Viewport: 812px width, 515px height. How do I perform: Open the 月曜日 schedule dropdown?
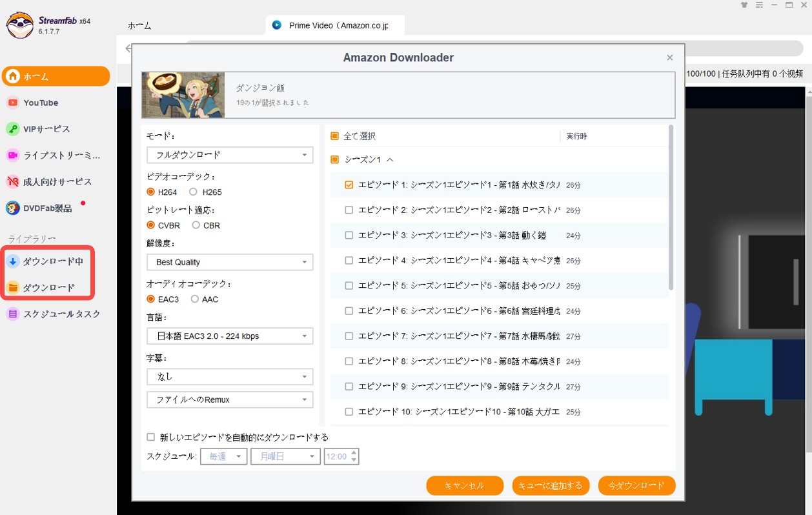pos(285,456)
